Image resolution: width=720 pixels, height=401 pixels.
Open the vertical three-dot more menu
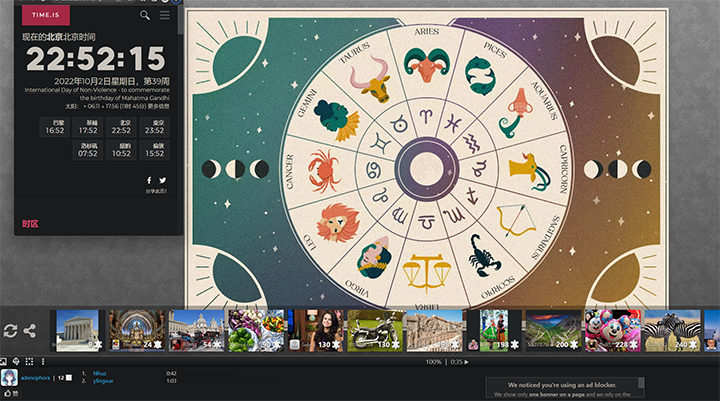[x=43, y=361]
